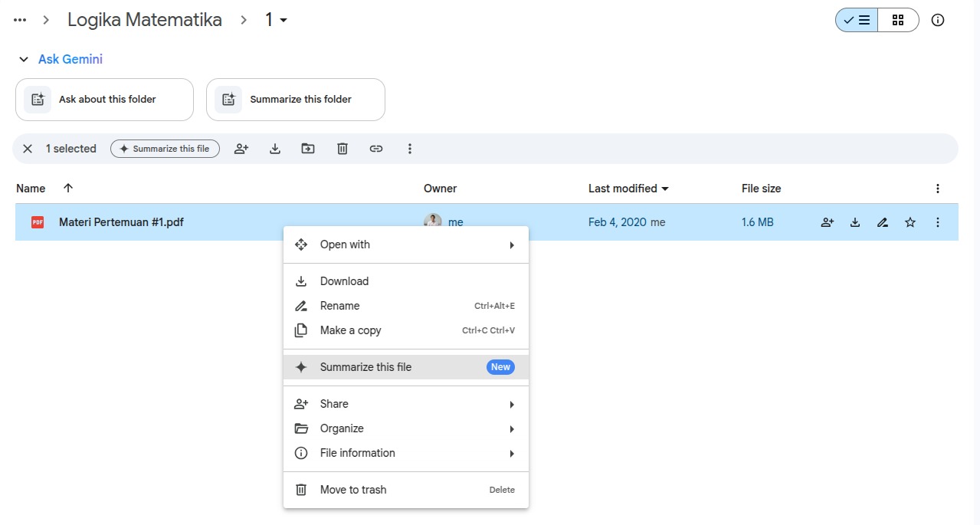Click the move to folder toolbar icon
This screenshot has width=980, height=525.
308,149
